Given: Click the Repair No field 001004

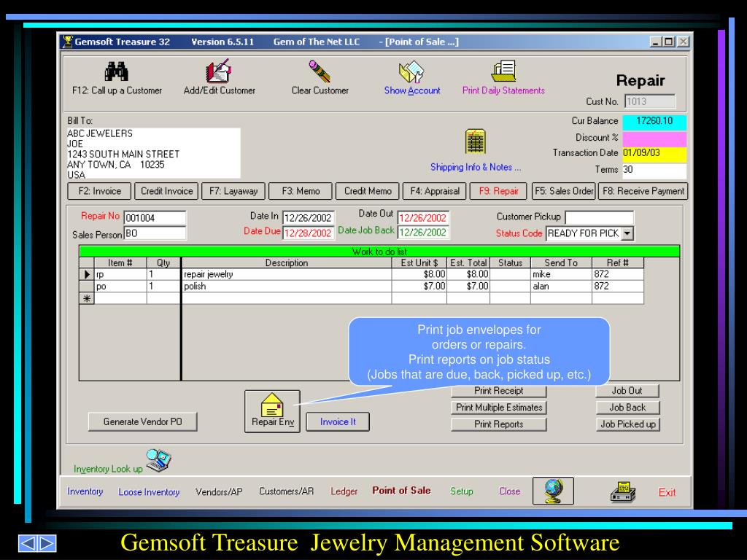Looking at the screenshot, I should pos(155,217).
